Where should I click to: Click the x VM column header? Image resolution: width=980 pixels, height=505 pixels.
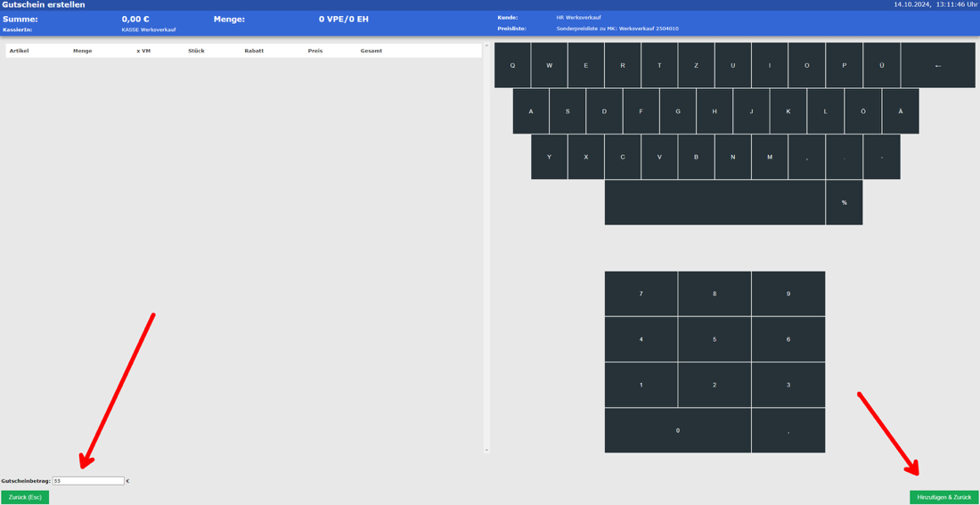pyautogui.click(x=143, y=51)
